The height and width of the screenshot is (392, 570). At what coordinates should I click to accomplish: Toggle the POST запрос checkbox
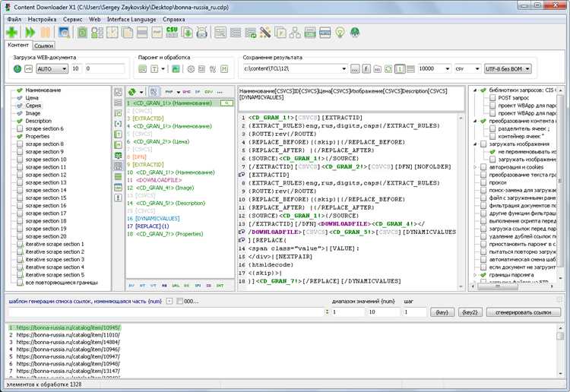[492, 98]
